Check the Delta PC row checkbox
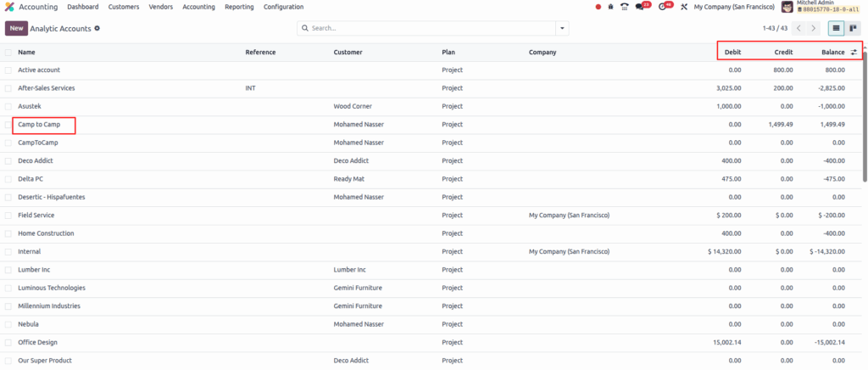Image resolution: width=868 pixels, height=370 pixels. coord(8,179)
